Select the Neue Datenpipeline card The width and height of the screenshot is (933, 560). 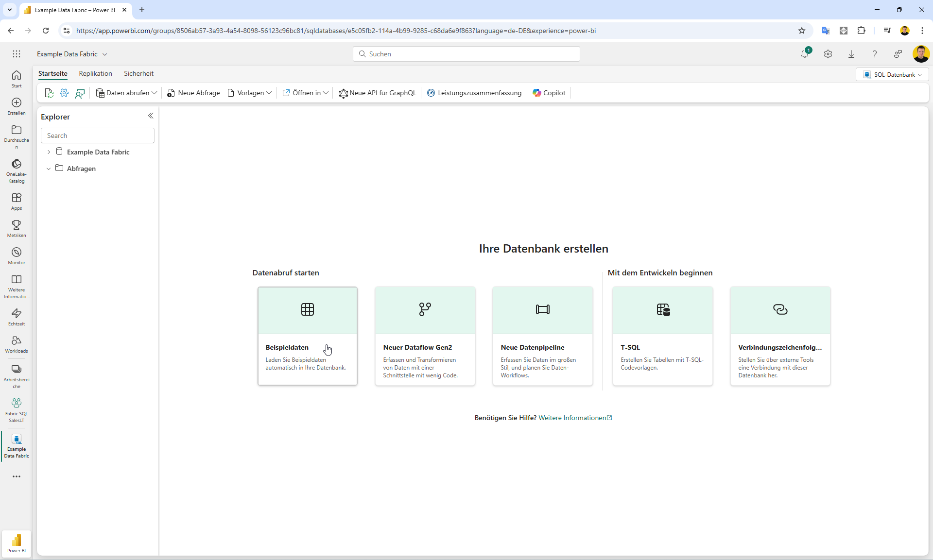coord(543,336)
